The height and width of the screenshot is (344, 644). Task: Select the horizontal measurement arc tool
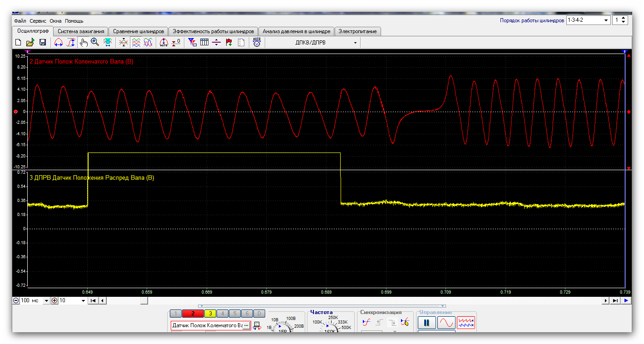[x=58, y=43]
